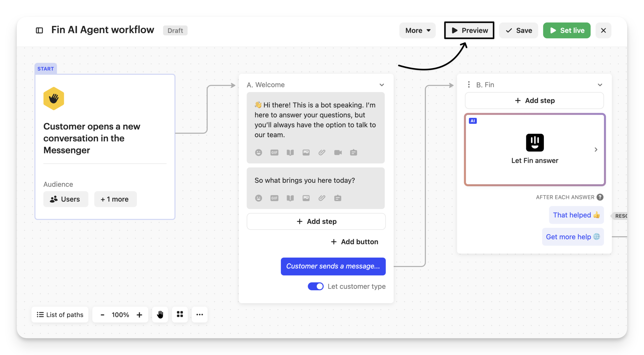The width and height of the screenshot is (644, 355).
Task: Toggle the sidebar panel icon
Action: [39, 30]
